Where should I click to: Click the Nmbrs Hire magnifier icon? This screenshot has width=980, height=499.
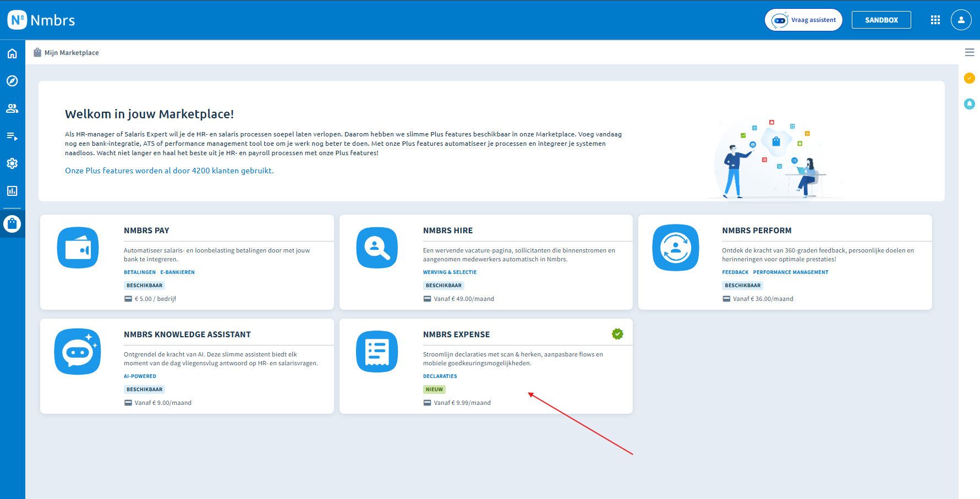pyautogui.click(x=377, y=248)
